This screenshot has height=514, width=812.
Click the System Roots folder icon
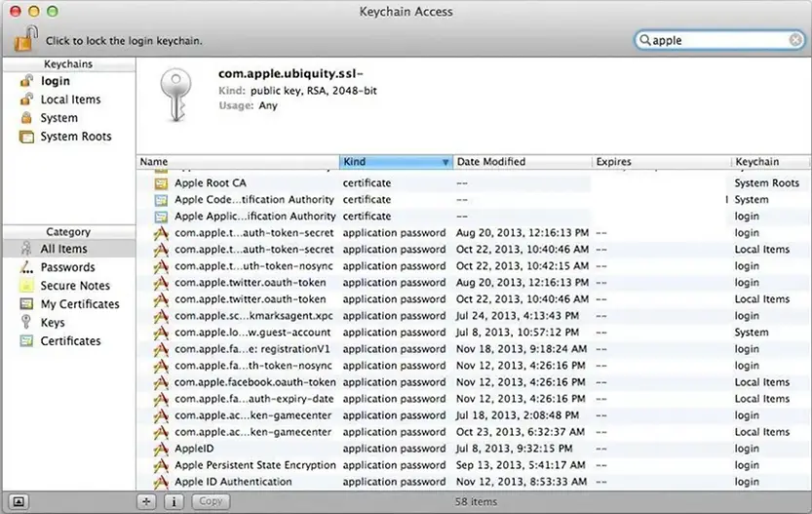coord(26,137)
